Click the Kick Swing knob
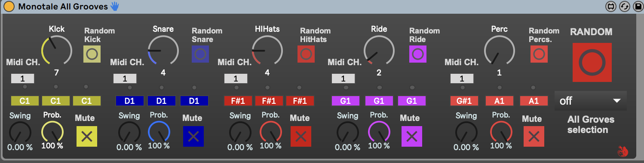Image resolution: width=644 pixels, height=163 pixels. (x=20, y=132)
